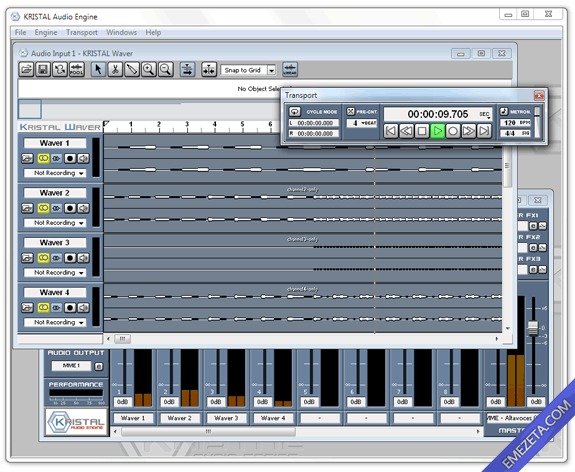575x472 pixels.
Task: Open the SEC time format dropdown
Action: 485,114
